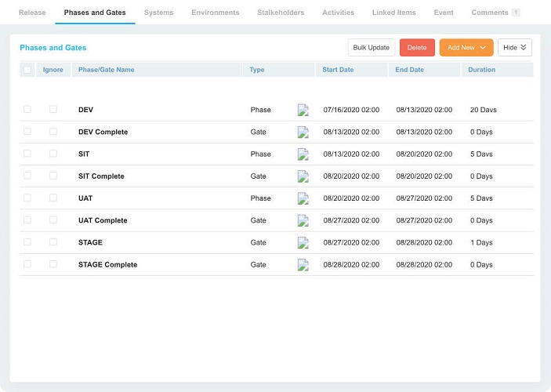The image size is (551, 392).
Task: Open the Add New dropdown
Action: click(466, 48)
